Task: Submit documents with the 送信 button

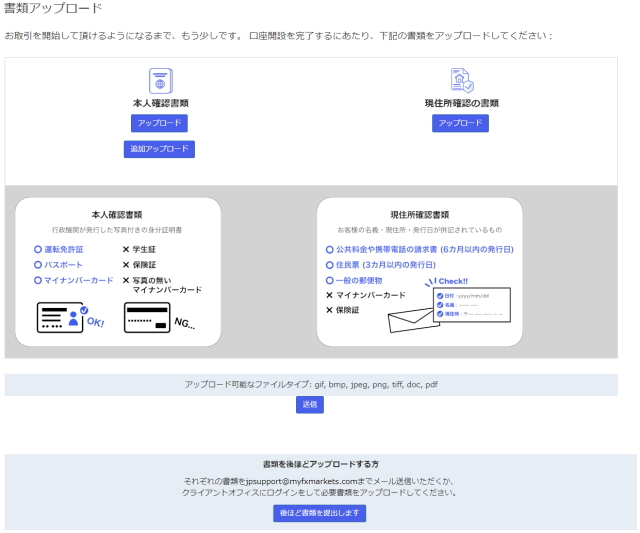Action: coord(309,405)
